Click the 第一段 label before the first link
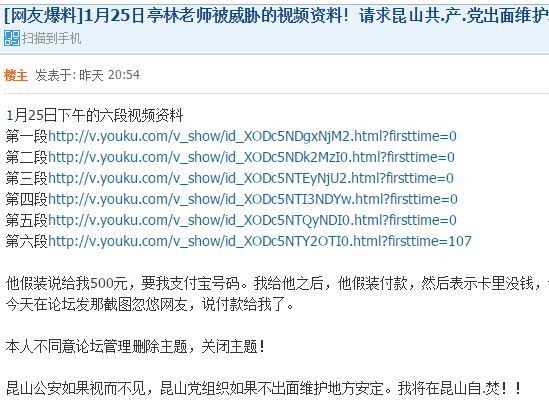Image resolution: width=549 pixels, height=408 pixels. pos(27,136)
